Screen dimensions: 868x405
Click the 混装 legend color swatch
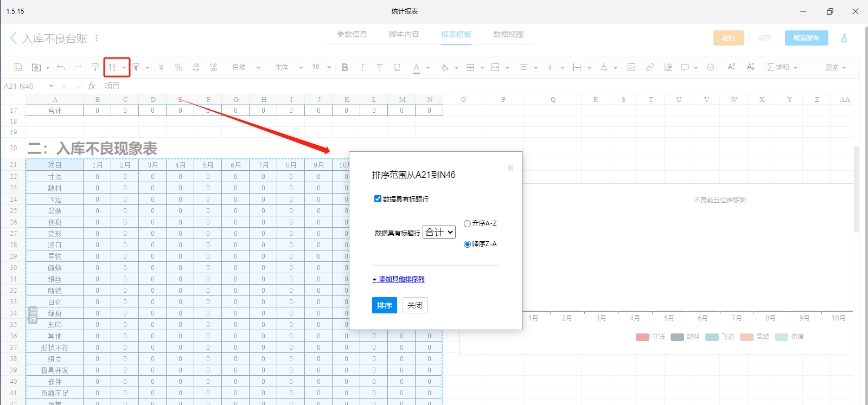[x=746, y=337]
